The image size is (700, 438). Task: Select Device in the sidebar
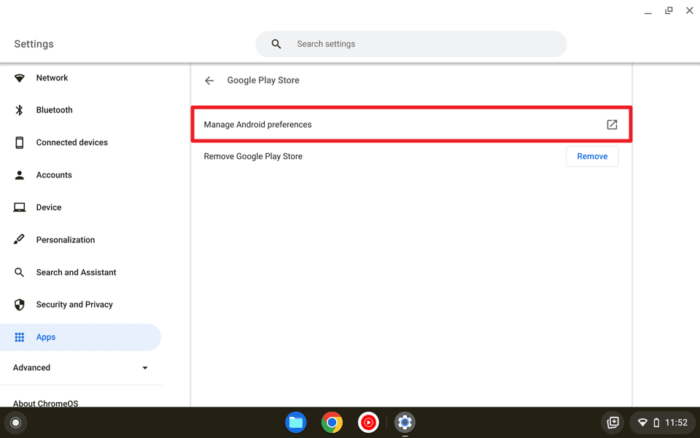pos(80,207)
